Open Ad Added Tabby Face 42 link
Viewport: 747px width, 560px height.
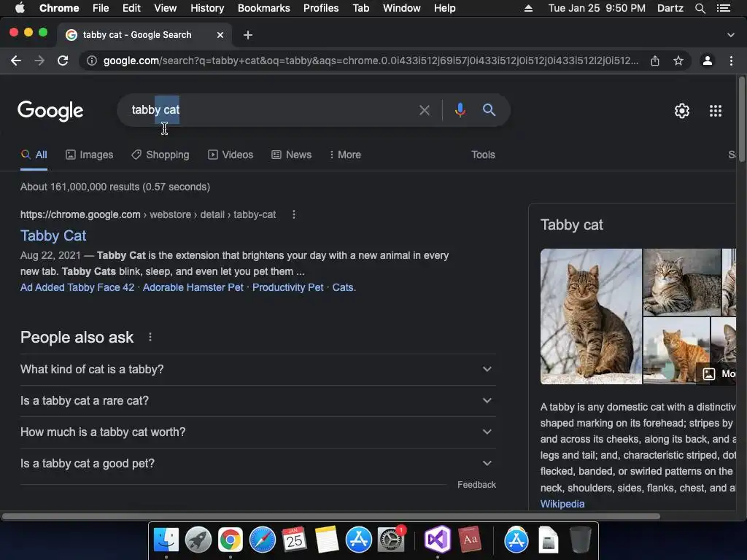77,287
